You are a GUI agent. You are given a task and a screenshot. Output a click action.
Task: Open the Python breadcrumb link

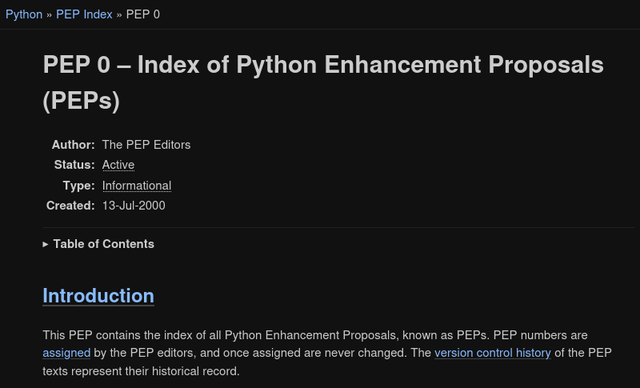pyautogui.click(x=24, y=14)
